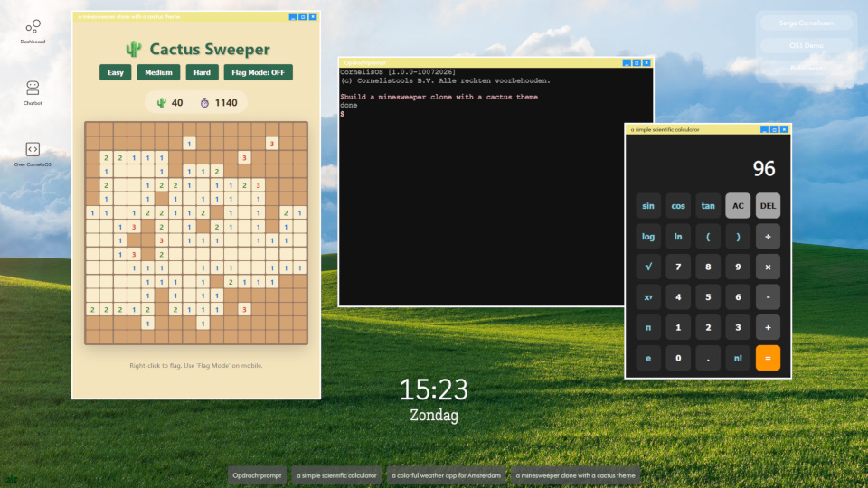Open the Serge Cornelissen user menu item

coord(806,23)
